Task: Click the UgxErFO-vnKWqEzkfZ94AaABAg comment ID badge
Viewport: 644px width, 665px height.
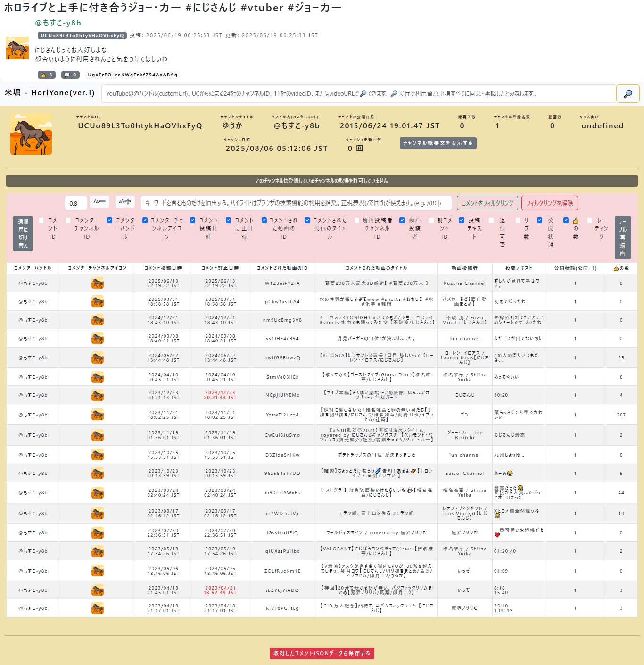Action: (x=132, y=75)
